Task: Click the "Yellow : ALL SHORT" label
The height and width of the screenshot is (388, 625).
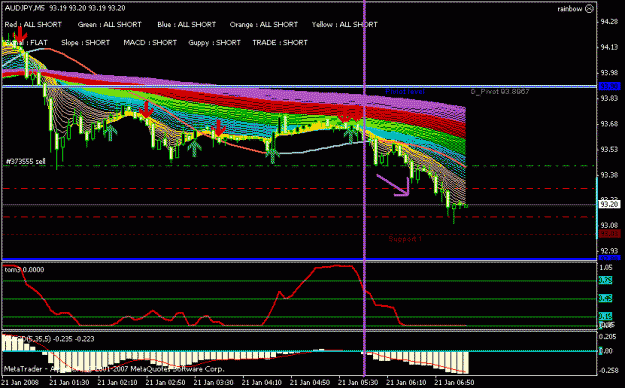Action: pos(344,24)
